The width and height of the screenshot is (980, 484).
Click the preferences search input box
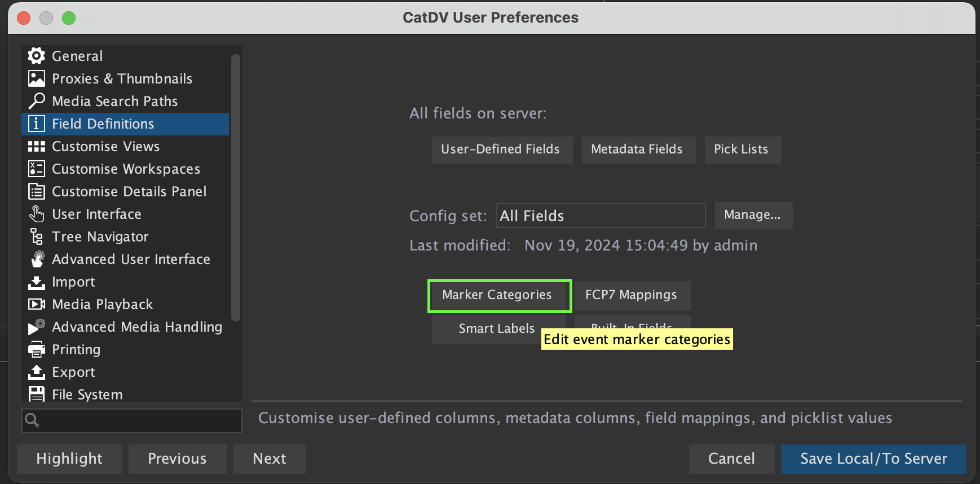point(132,421)
